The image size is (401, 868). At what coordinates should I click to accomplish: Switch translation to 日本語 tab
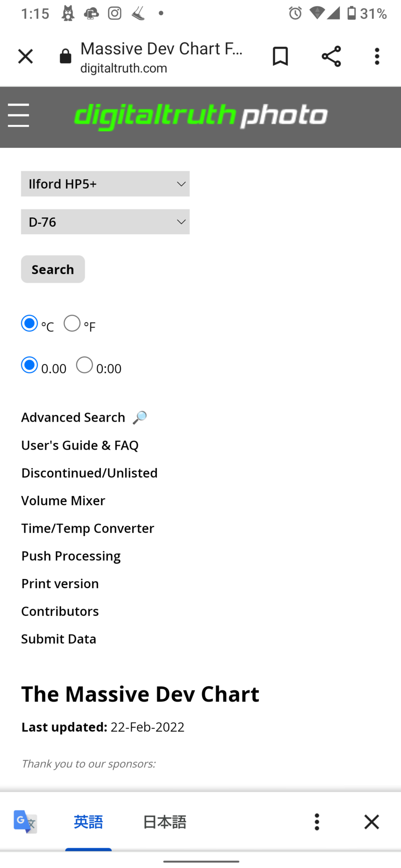165,822
